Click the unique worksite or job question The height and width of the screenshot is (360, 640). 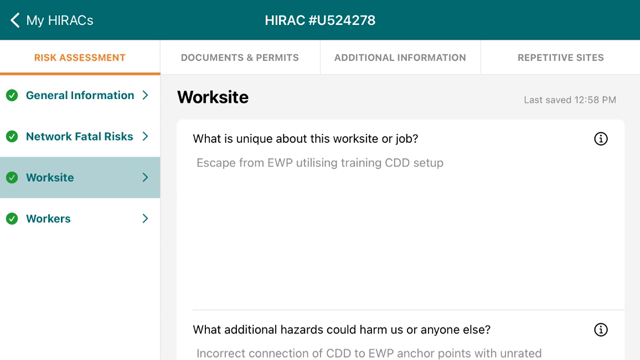[305, 139]
